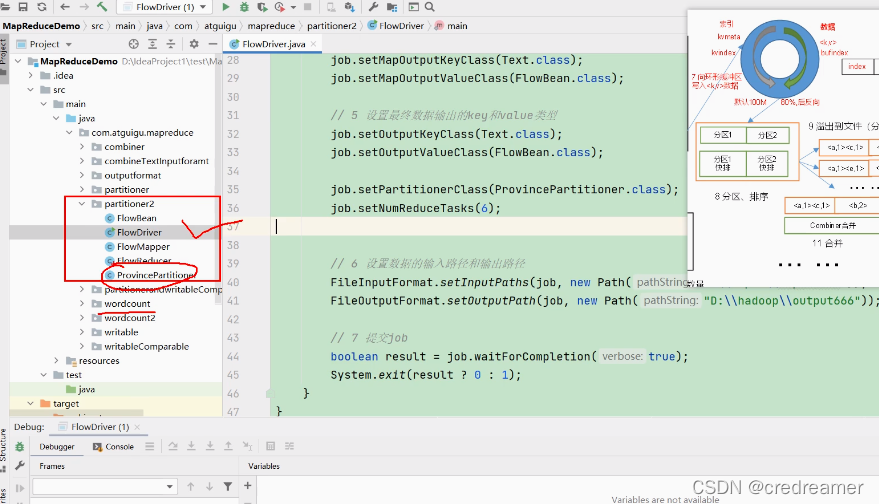Stop the process with the square stop icon
Viewport: 879px width, 504px height.
(x=307, y=7)
